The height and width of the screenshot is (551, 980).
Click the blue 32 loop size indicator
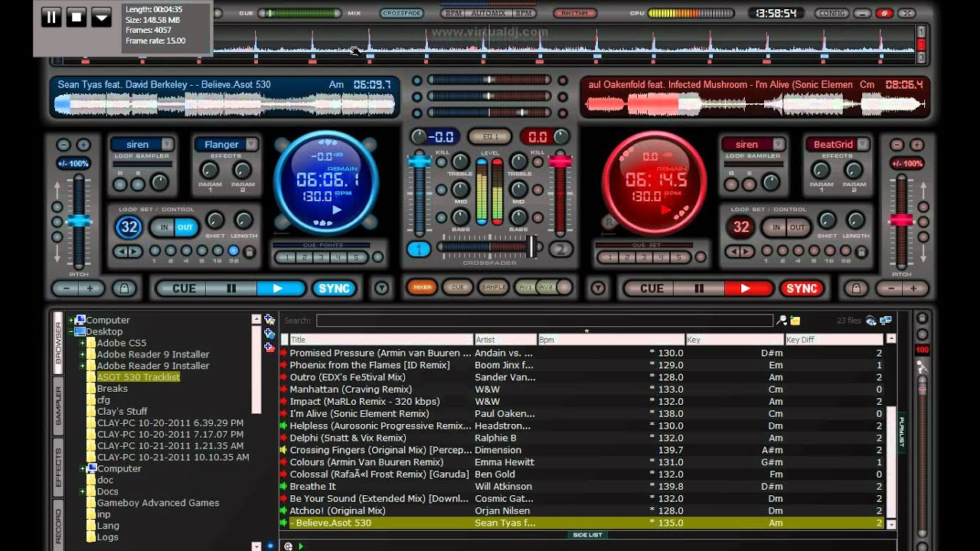(x=129, y=227)
